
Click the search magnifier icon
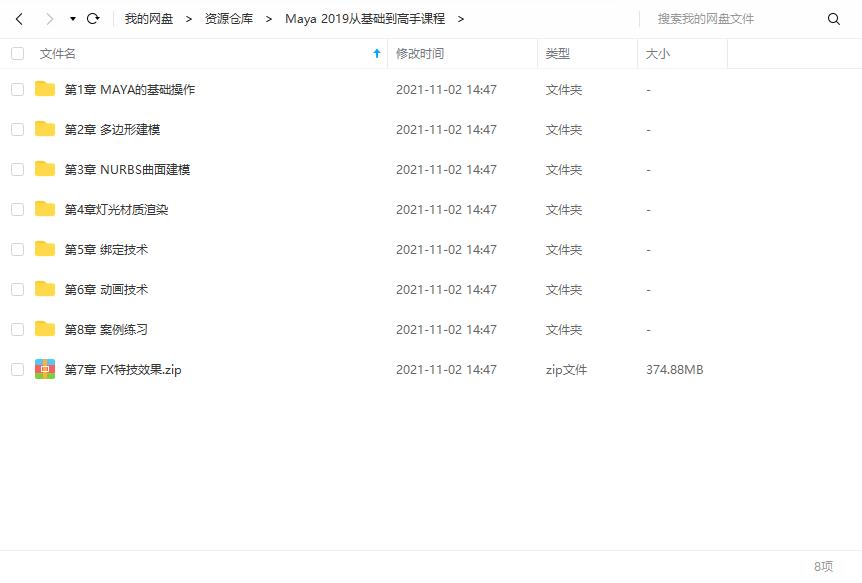833,19
